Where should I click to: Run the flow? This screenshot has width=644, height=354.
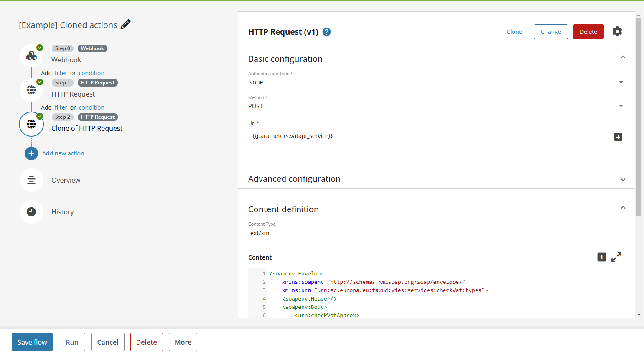click(72, 342)
